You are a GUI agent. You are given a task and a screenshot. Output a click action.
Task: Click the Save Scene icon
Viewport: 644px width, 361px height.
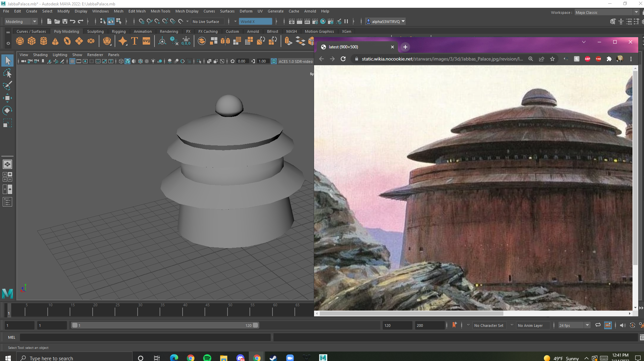pos(65,21)
